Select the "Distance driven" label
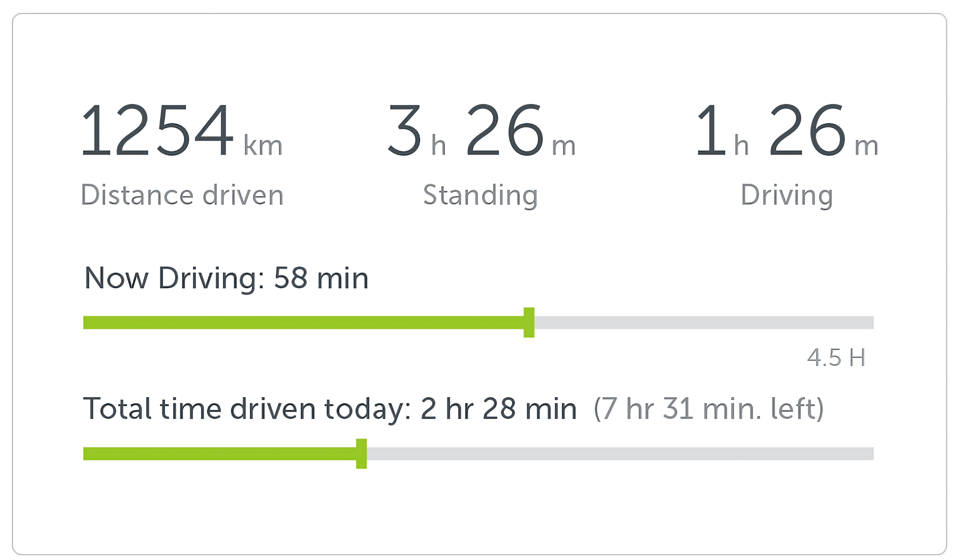This screenshot has height=560, width=954. (x=182, y=195)
